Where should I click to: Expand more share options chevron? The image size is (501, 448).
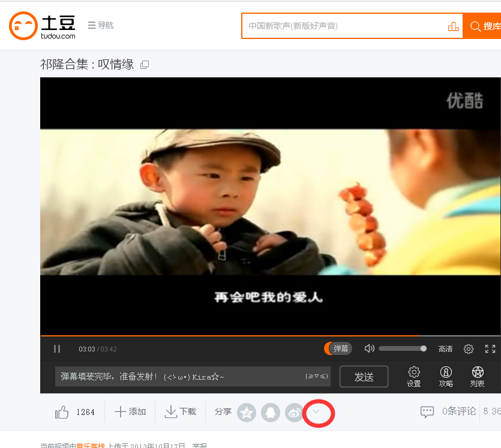tap(316, 411)
